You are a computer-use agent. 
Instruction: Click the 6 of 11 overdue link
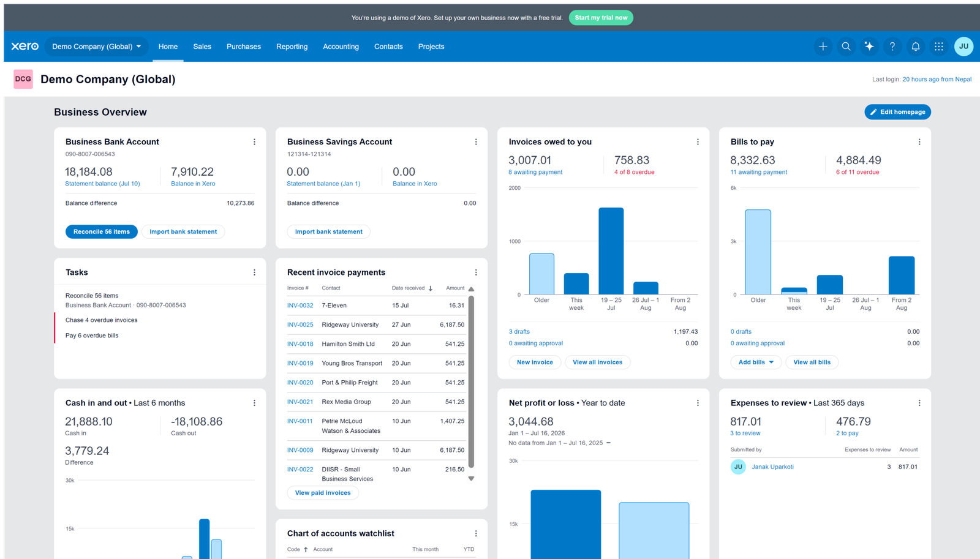858,172
